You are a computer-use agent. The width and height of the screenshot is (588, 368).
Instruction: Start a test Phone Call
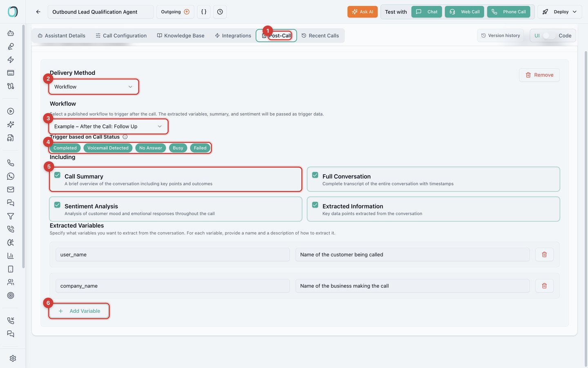tap(509, 12)
